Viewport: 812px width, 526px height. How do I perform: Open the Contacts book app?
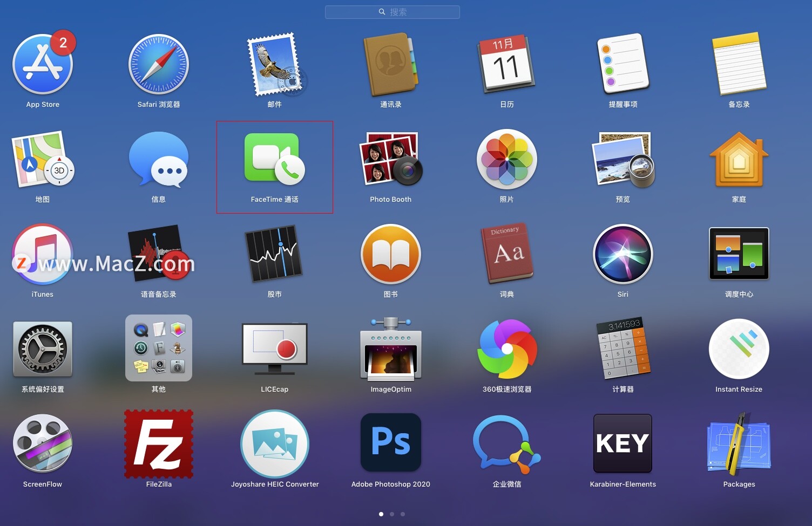(x=391, y=64)
